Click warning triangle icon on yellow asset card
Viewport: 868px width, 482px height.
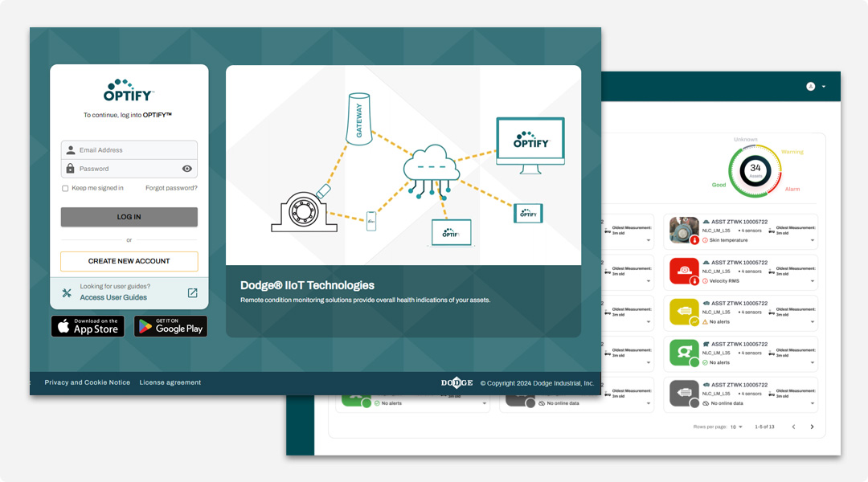coord(706,321)
